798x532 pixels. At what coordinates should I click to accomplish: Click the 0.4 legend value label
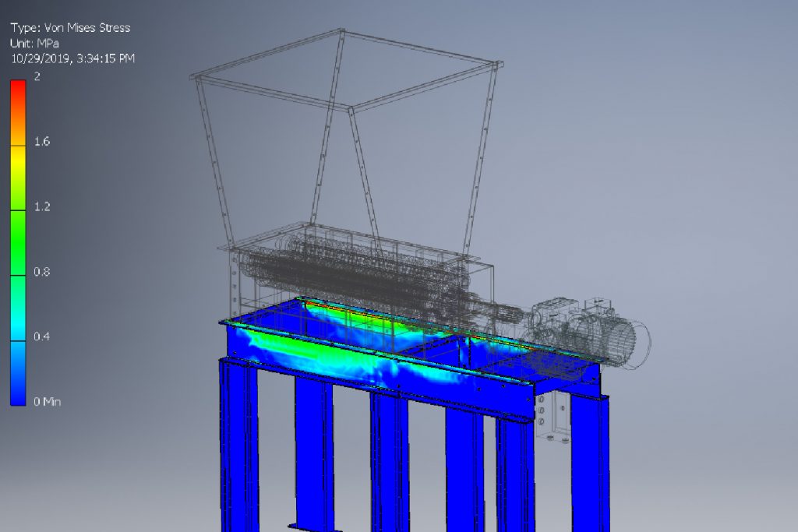tap(41, 336)
